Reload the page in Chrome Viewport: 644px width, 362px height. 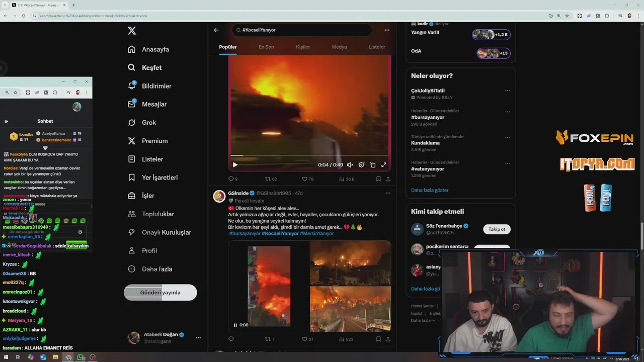pyautogui.click(x=23, y=16)
